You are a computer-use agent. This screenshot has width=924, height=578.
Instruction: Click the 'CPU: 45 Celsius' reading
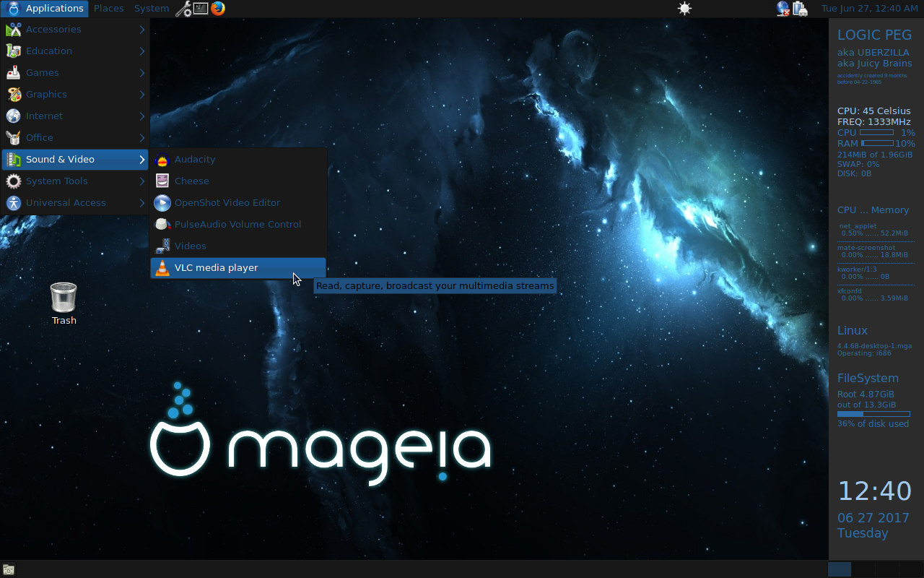pos(874,111)
